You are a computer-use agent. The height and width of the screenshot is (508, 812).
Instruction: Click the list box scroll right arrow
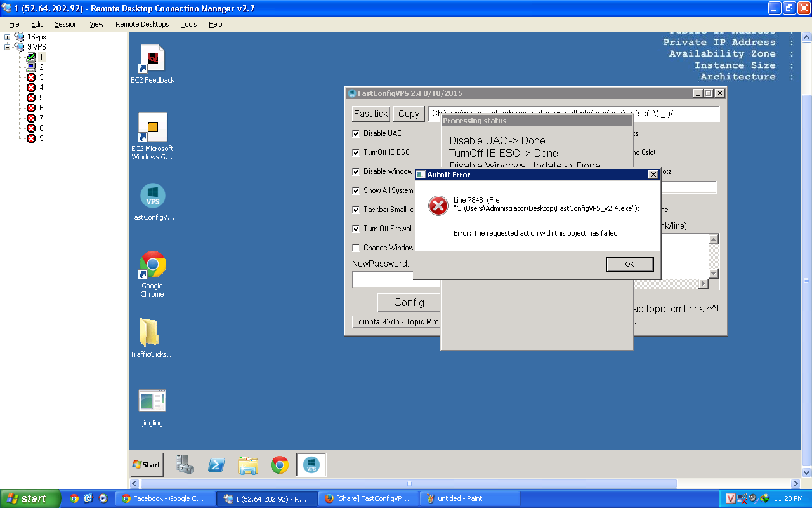(x=703, y=284)
